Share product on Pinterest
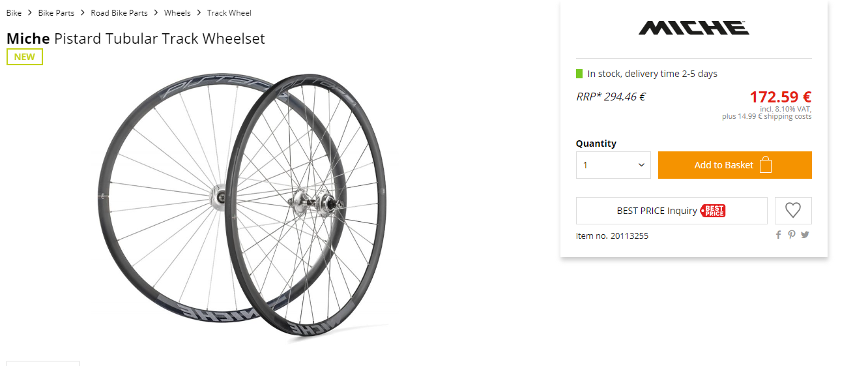Screen dimensions: 868x366 point(791,235)
